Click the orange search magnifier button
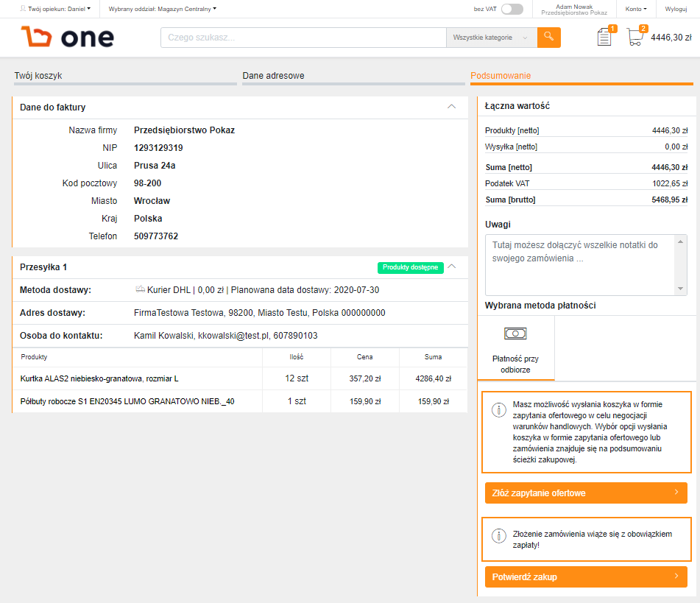The width and height of the screenshot is (700, 603). coord(548,38)
